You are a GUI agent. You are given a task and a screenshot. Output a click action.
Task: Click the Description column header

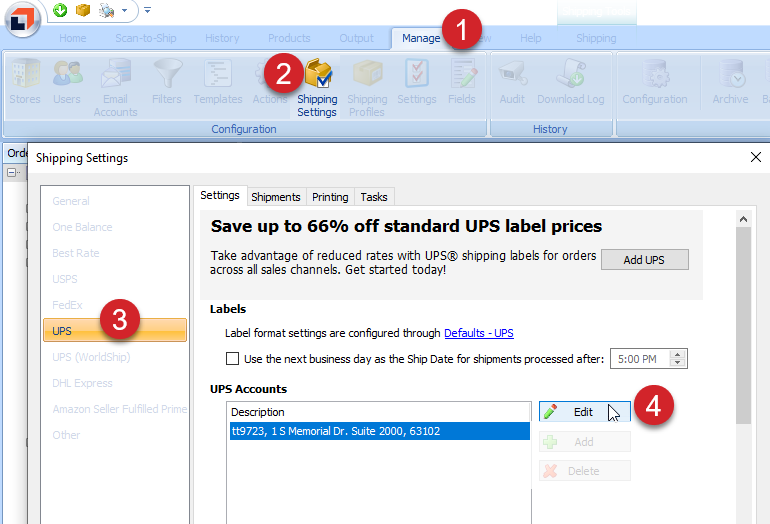coord(379,412)
